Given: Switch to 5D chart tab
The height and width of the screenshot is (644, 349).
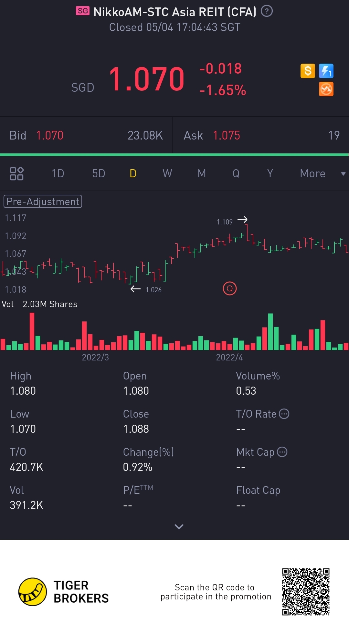Looking at the screenshot, I should click(99, 173).
